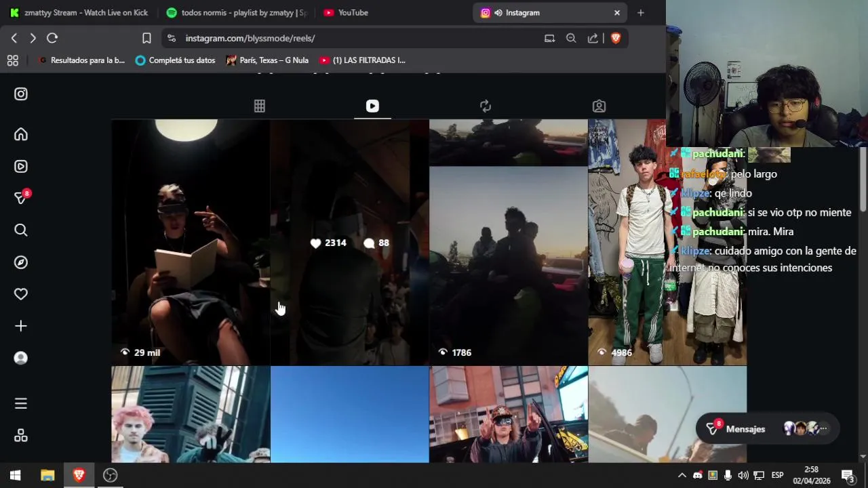Open the Windows Start menu
This screenshot has width=868, height=488.
pos(15,475)
